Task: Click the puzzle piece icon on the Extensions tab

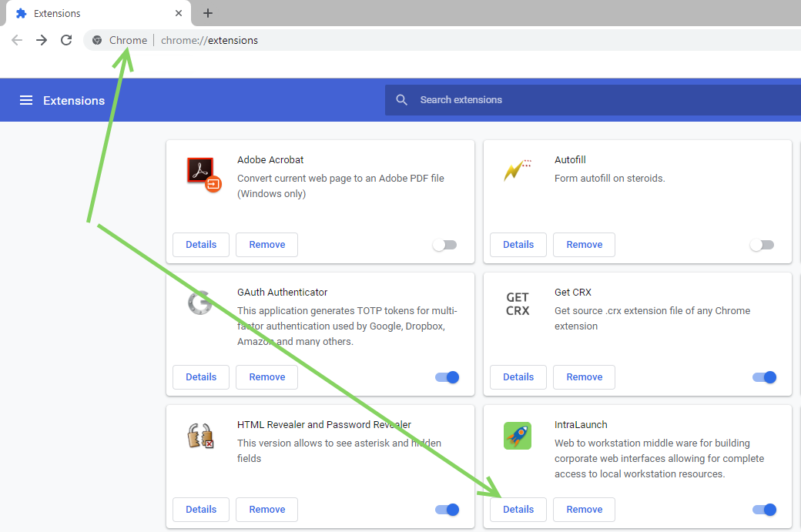Action: (21, 13)
